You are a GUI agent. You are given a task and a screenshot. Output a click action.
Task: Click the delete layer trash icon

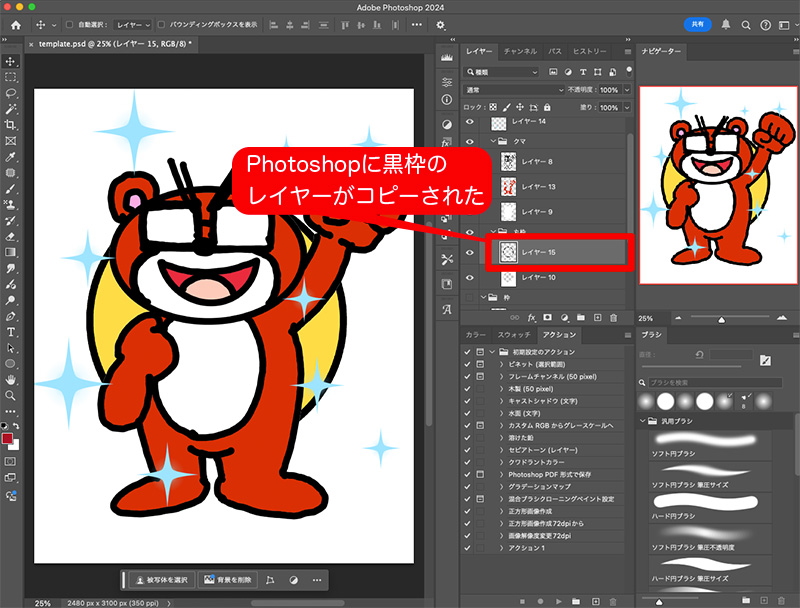pos(612,318)
